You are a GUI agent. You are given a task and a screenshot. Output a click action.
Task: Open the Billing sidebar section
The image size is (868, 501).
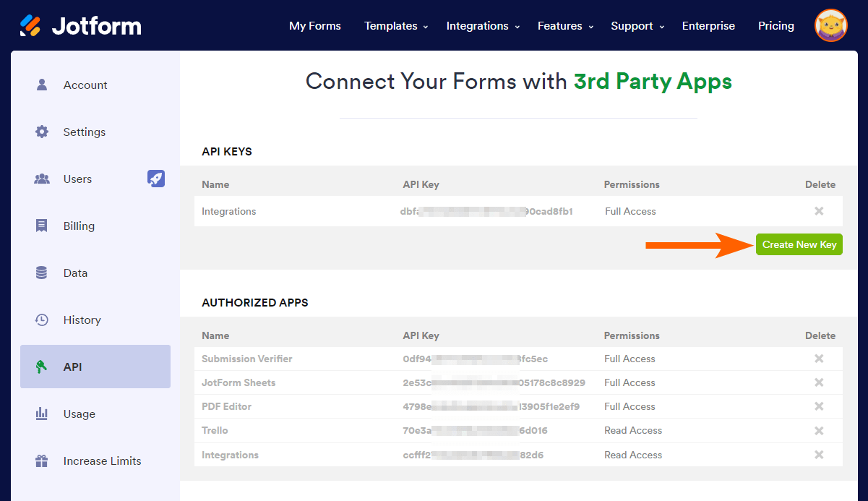[x=79, y=226]
